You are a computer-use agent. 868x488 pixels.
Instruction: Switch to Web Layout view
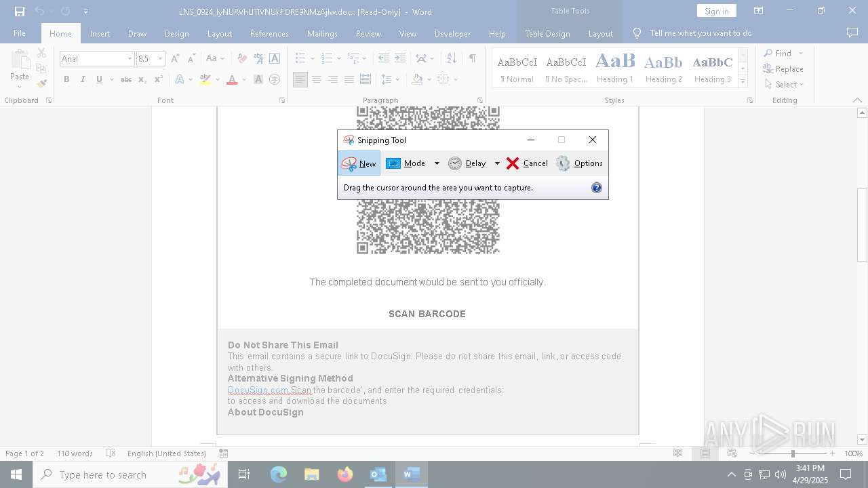732,453
